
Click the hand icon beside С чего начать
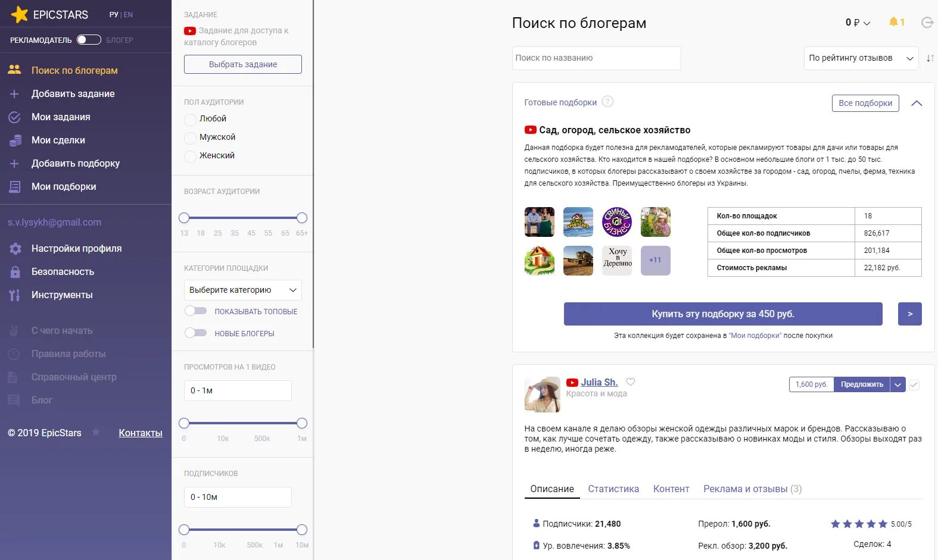click(x=13, y=331)
